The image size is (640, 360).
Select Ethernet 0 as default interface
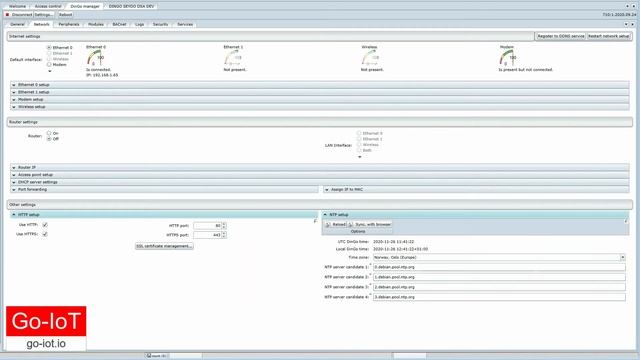tap(49, 48)
